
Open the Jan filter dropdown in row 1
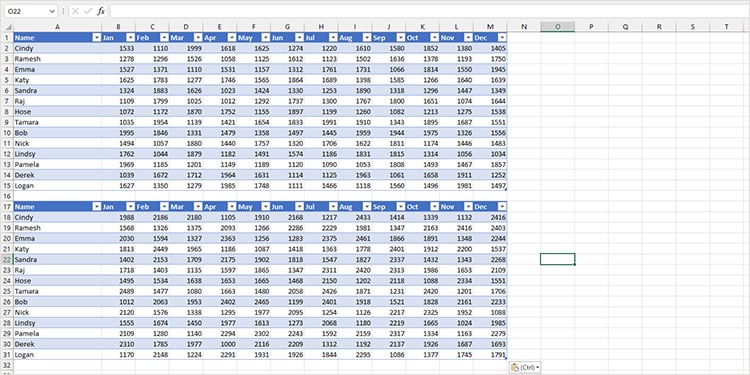pyautogui.click(x=131, y=37)
